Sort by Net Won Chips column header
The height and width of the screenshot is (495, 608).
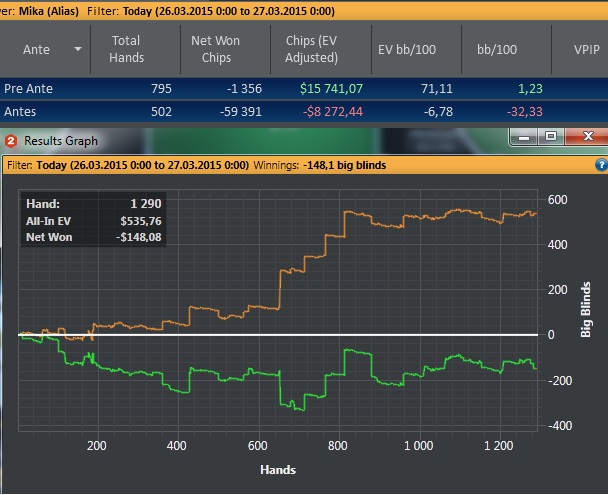tap(216, 49)
